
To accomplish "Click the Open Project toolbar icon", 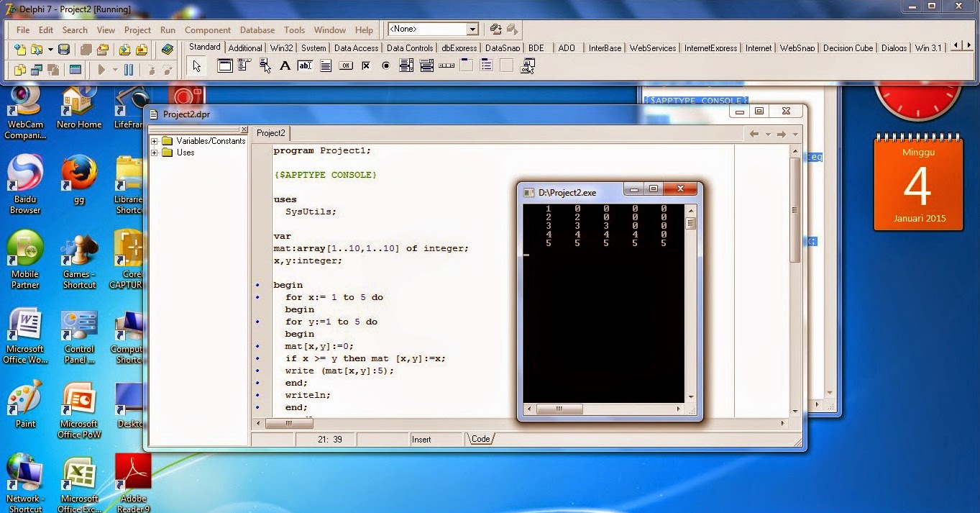I will 102,50.
